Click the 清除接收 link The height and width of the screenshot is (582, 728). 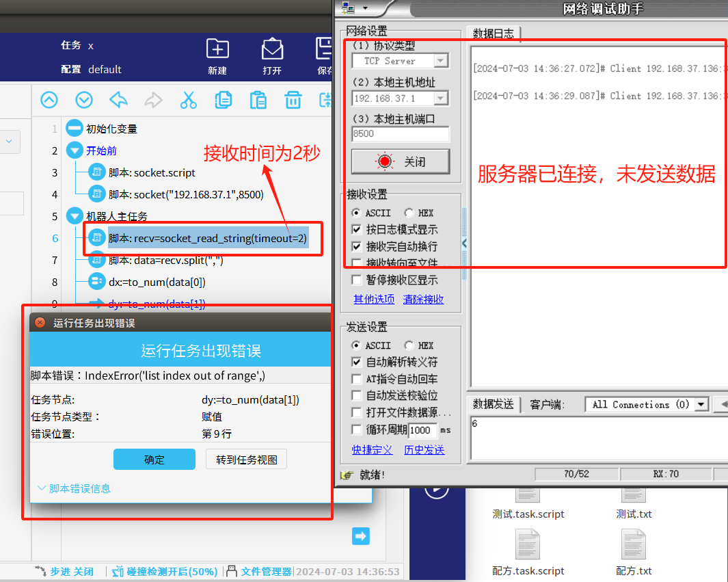423,299
